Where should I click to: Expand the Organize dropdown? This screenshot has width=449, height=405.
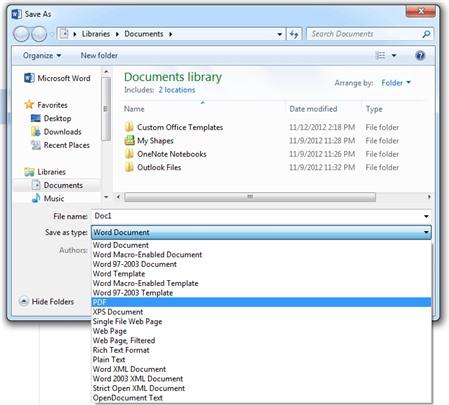click(42, 55)
